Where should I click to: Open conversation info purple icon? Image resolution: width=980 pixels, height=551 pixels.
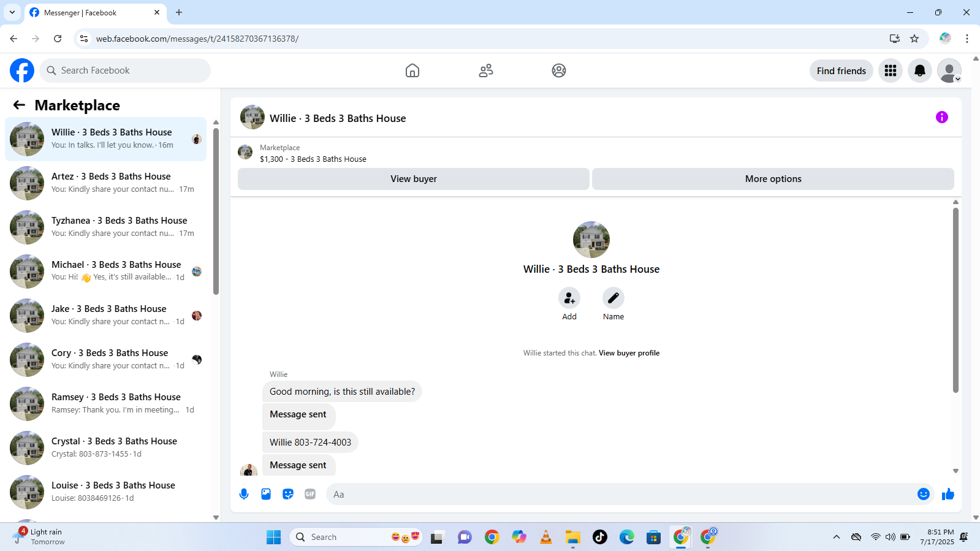click(x=942, y=117)
